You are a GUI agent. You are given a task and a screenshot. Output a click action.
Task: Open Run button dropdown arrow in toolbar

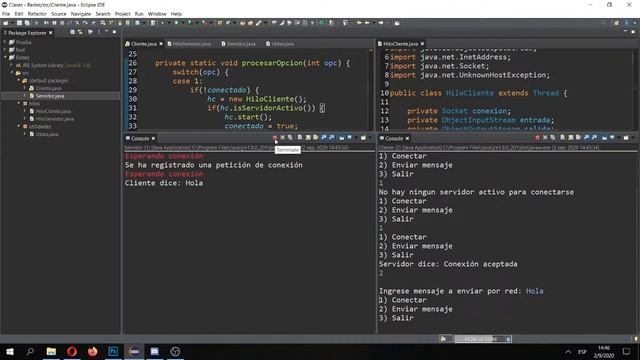[183, 23]
